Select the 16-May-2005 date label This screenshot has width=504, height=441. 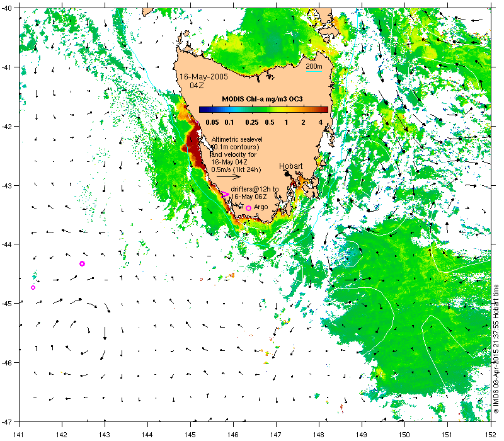(203, 76)
